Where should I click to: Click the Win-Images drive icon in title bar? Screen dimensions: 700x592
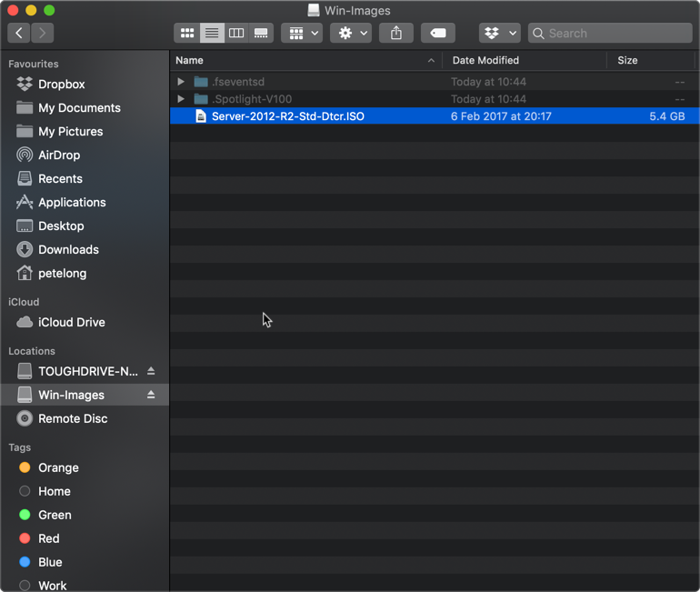coord(314,10)
